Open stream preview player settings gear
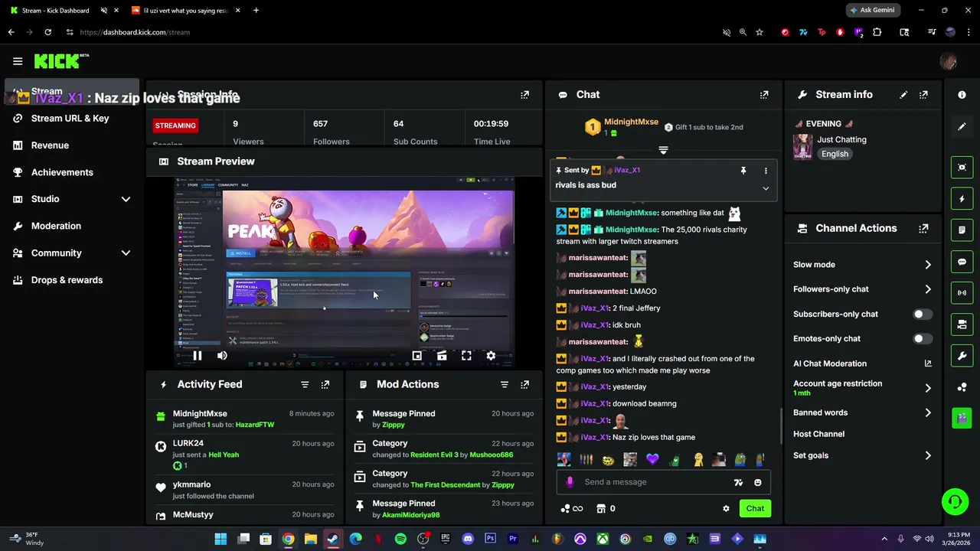 tap(491, 356)
